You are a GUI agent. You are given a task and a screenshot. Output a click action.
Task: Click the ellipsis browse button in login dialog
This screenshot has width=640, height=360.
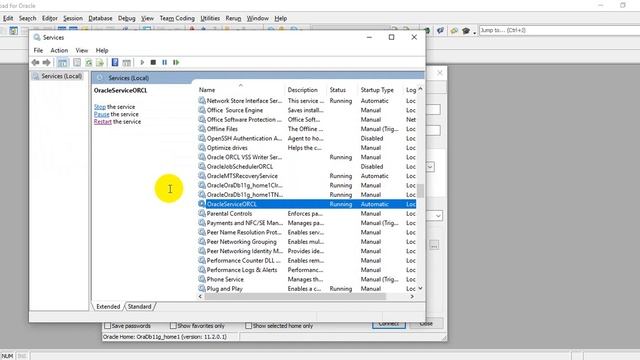[x=434, y=245]
